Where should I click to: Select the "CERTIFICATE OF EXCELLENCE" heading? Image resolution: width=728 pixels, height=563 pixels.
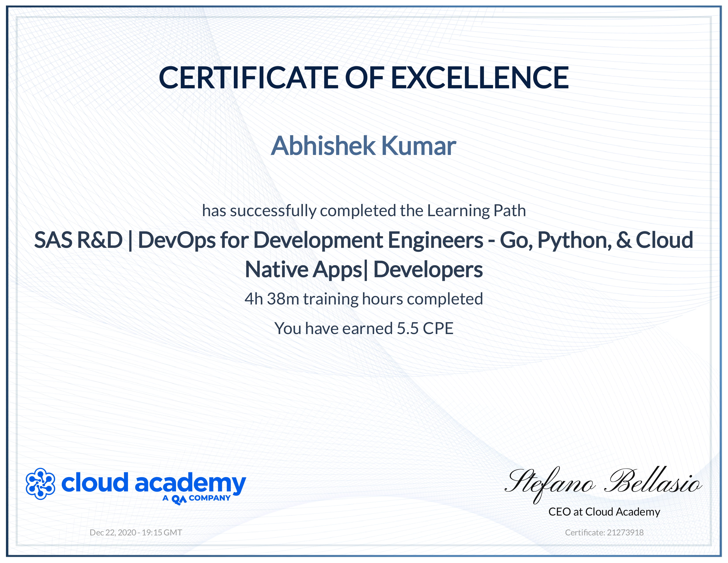(x=364, y=77)
